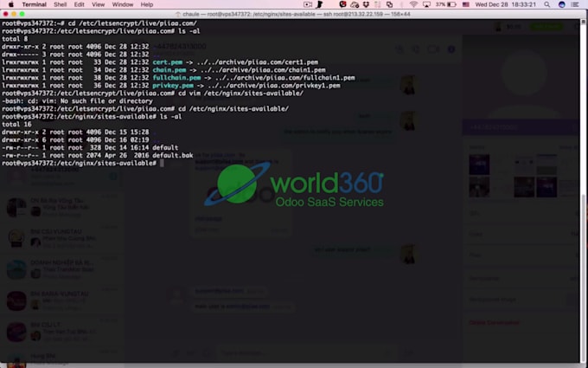
Task: Open the AirPlay display menu
Action: click(426, 4)
